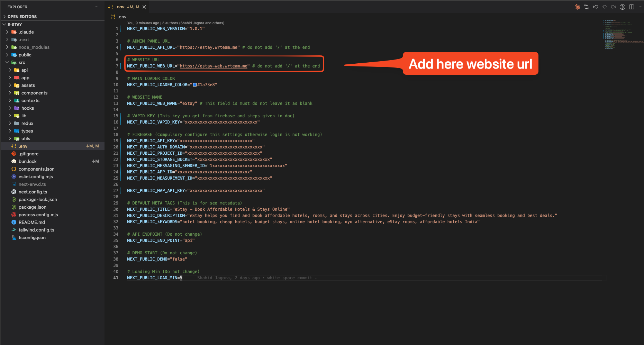This screenshot has height=345, width=644.
Task: Click the #1a73e8 loader color swatch
Action: (195, 85)
